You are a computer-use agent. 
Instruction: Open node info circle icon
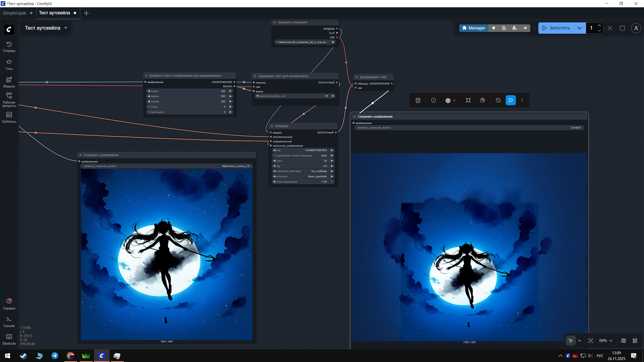[x=433, y=100]
